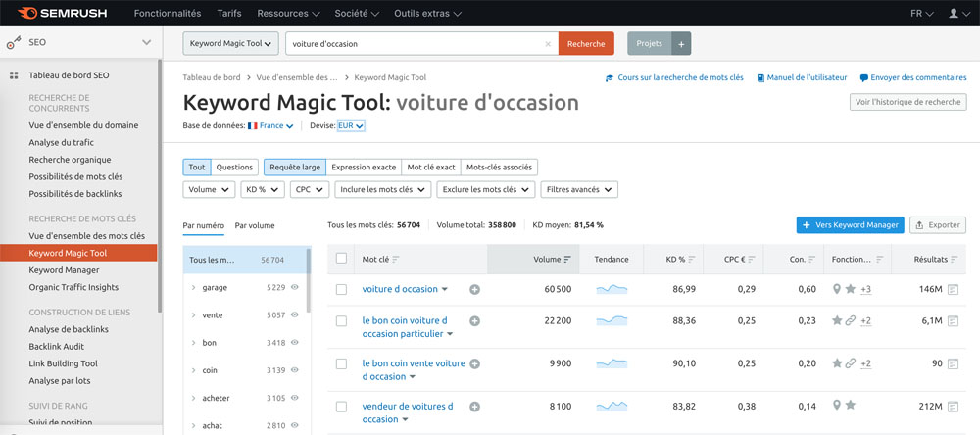Open Manuel de l'utilisateur link
The image size is (980, 435).
click(x=802, y=78)
